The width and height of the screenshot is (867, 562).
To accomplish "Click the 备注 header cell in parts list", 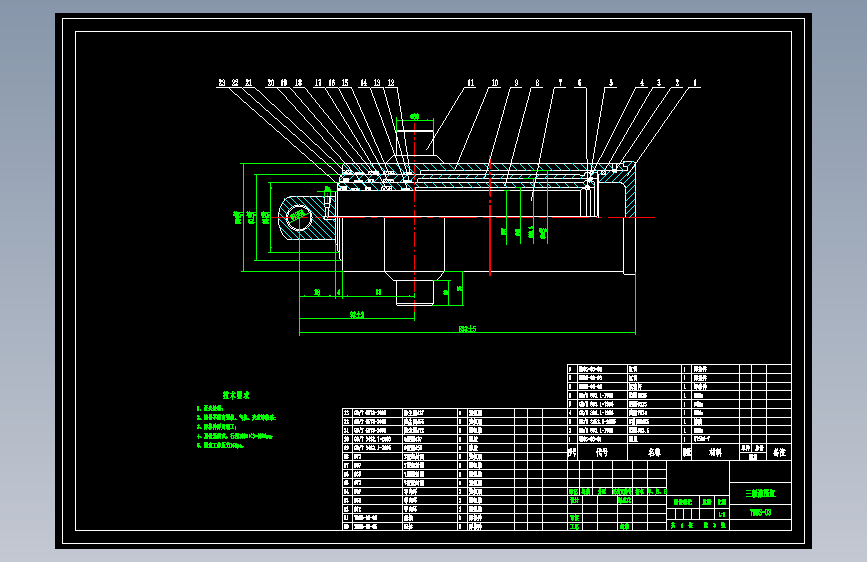I will tap(779, 452).
